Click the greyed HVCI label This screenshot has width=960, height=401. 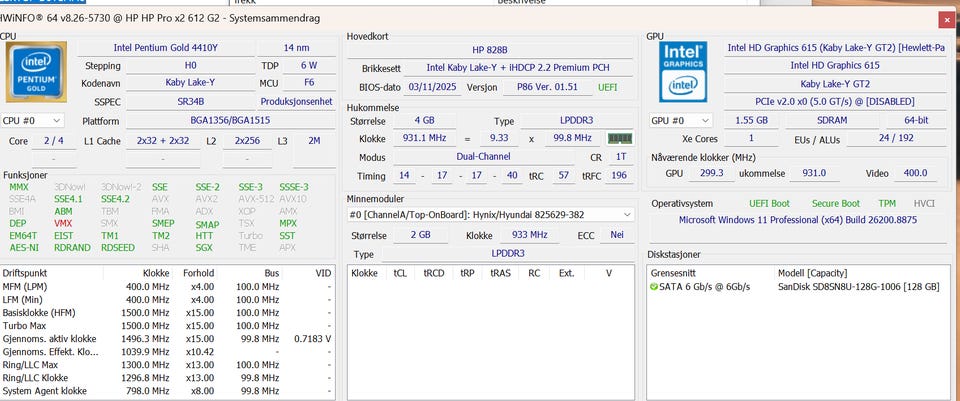click(924, 203)
